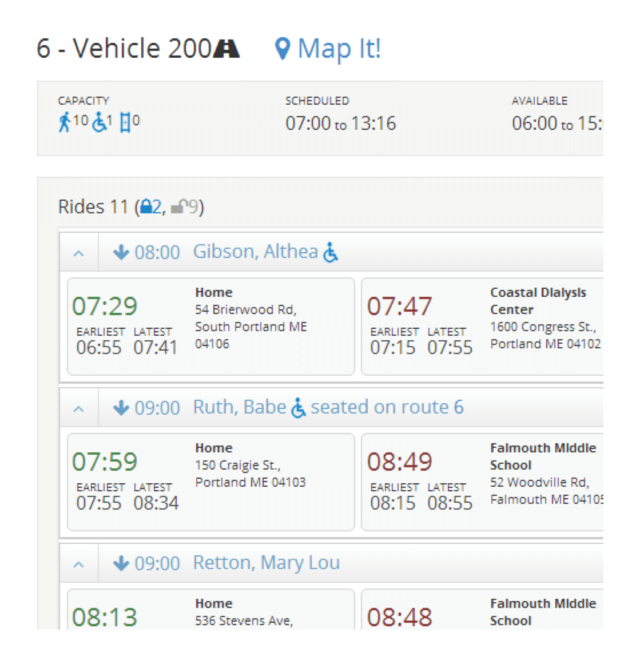Click the wheelchair icon beside Ruth, Babe
The image size is (640, 672).
coord(298,407)
